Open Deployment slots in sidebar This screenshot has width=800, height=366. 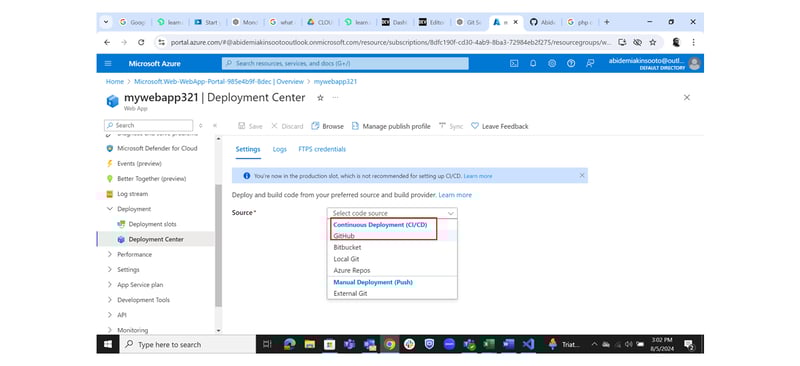pyautogui.click(x=152, y=224)
